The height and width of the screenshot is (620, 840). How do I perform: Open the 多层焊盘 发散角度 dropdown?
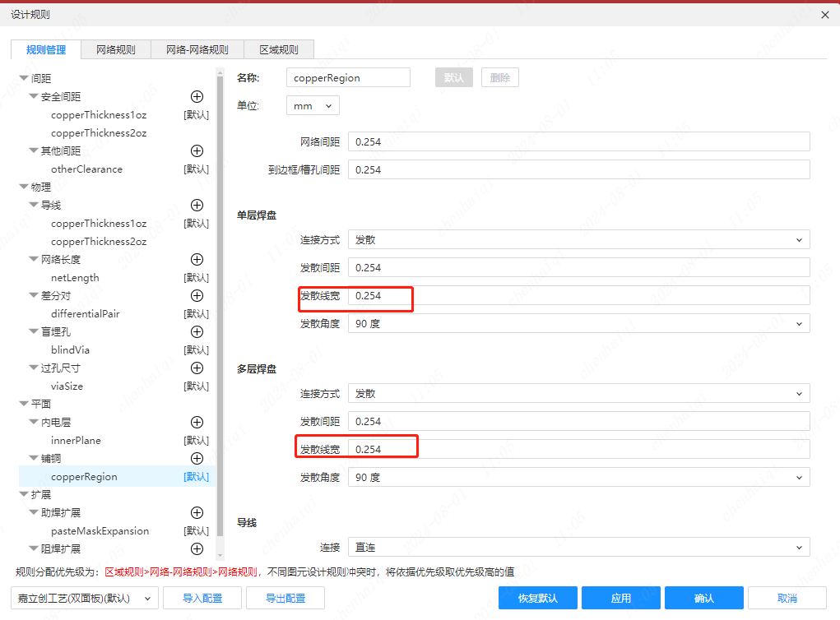point(578,478)
